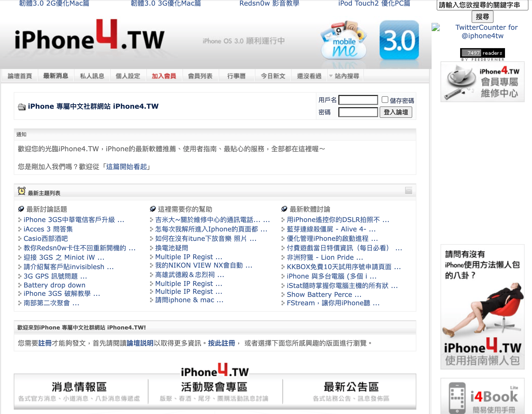The image size is (532, 414).
Task: Open the 3G GPS 訊號問題 topic
Action: 55,276
